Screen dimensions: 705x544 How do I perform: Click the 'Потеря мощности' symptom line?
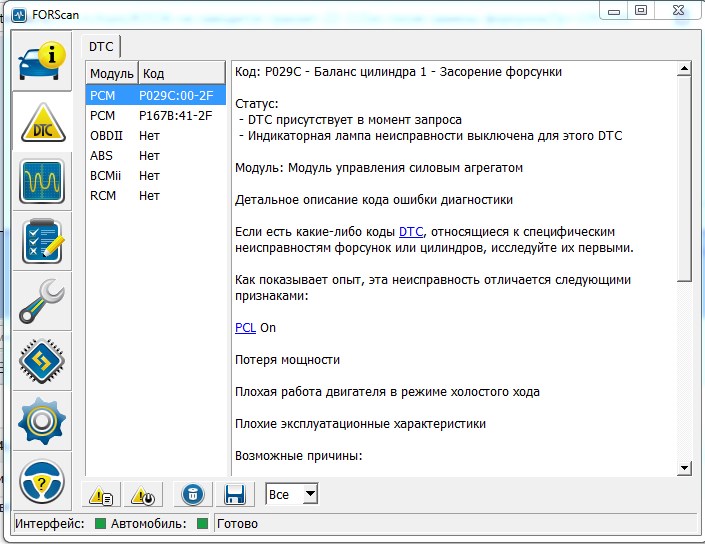click(287, 360)
